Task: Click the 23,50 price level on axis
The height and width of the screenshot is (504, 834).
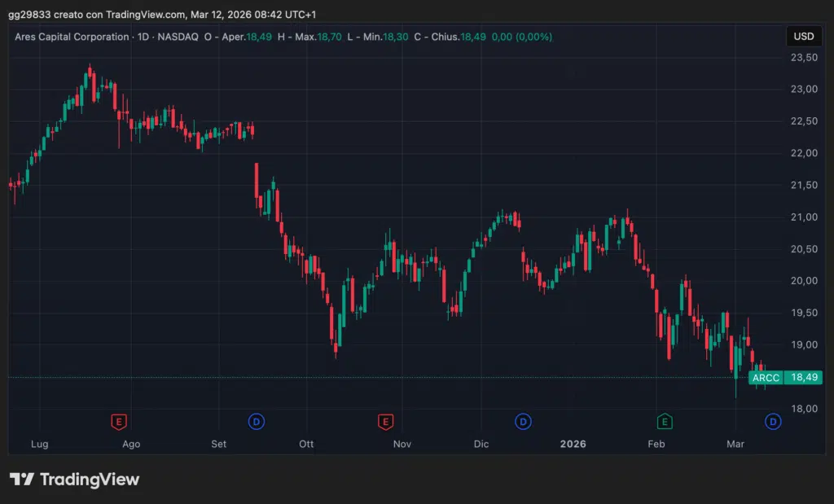Action: [803, 57]
